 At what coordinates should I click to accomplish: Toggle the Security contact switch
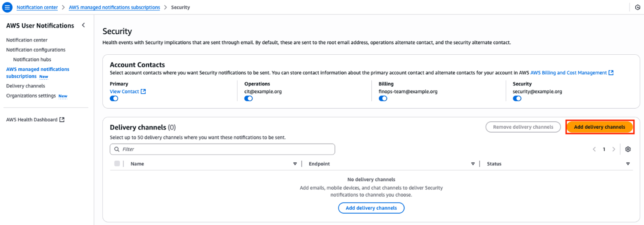point(517,98)
